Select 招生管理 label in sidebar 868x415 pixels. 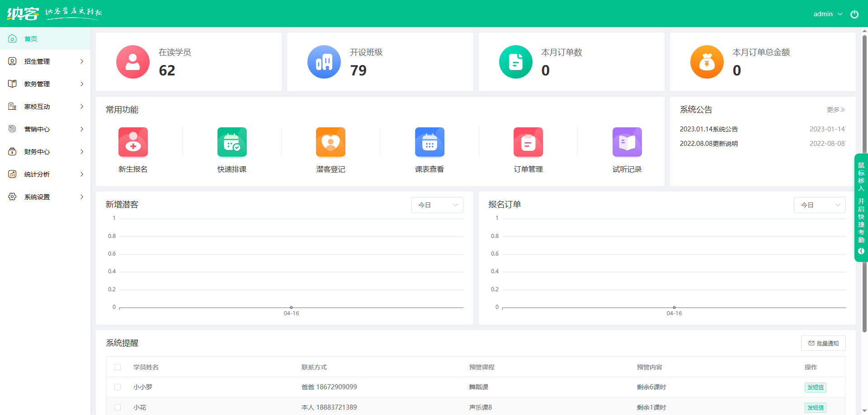tap(37, 61)
